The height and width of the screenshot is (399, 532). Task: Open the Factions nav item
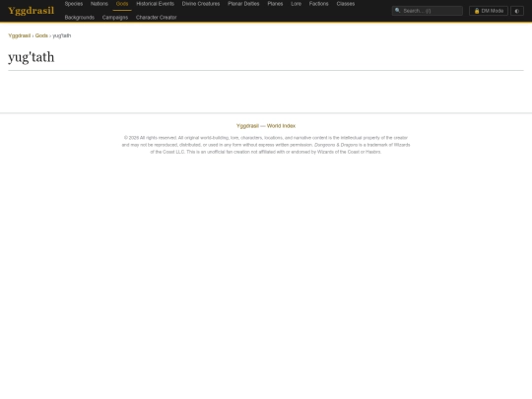click(x=319, y=4)
